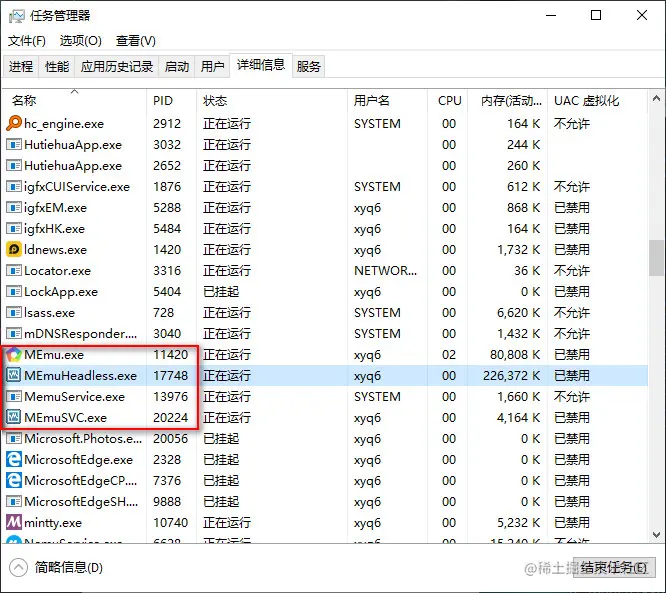
Task: Click PID value 17748
Action: click(x=170, y=376)
